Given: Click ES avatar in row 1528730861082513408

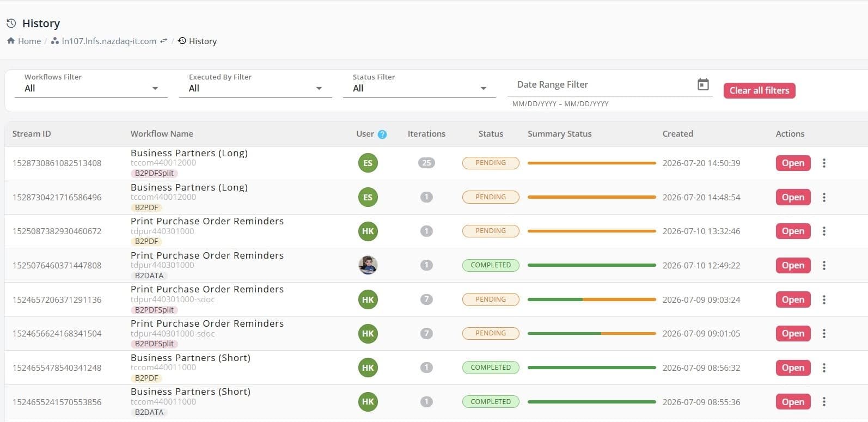Looking at the screenshot, I should pos(368,163).
